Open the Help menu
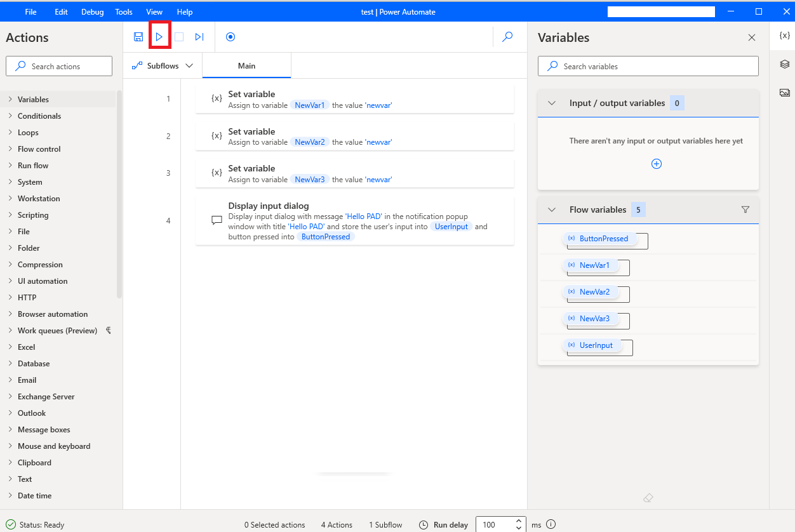Image resolution: width=795 pixels, height=532 pixels. (x=185, y=12)
